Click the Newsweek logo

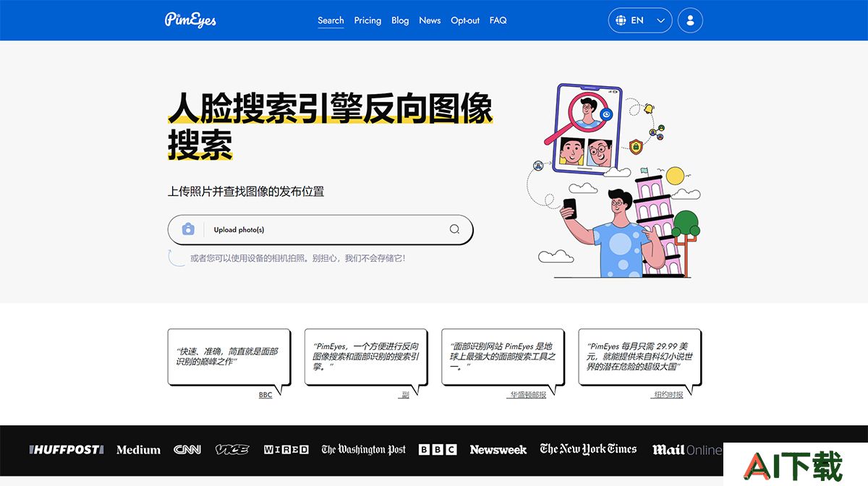[498, 450]
